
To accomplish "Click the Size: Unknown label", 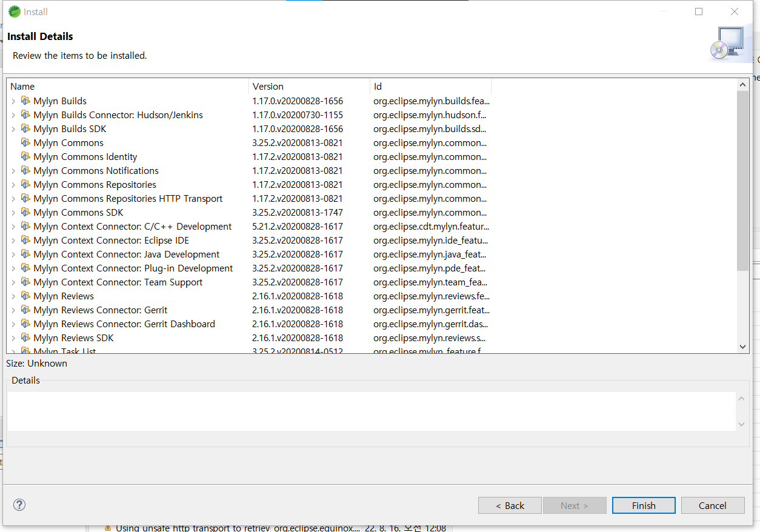I will pyautogui.click(x=37, y=364).
